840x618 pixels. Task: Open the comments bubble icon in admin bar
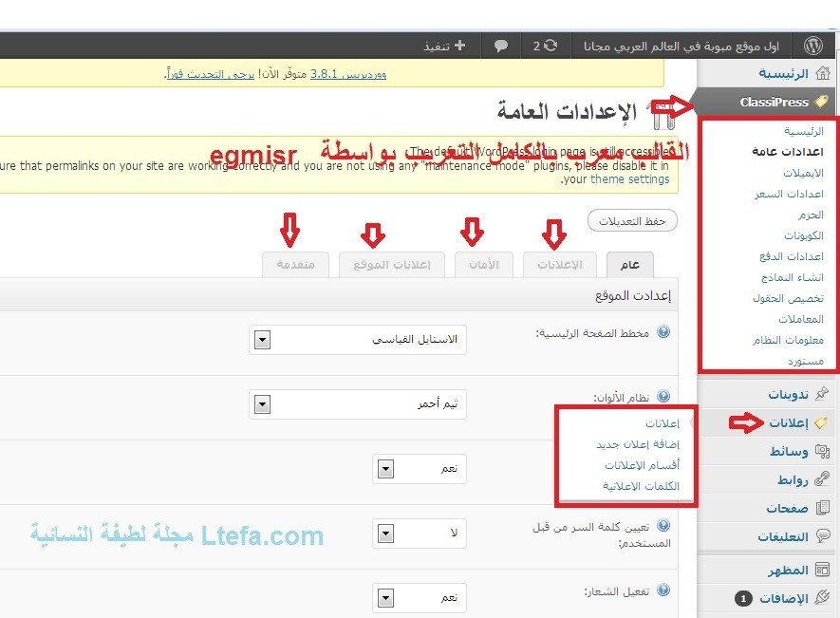(x=500, y=46)
